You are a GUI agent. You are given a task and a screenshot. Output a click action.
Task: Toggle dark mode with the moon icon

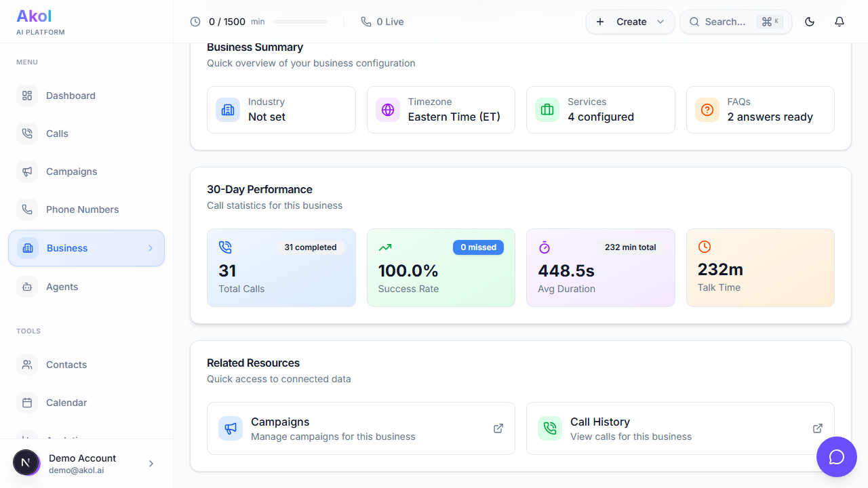[x=809, y=22]
